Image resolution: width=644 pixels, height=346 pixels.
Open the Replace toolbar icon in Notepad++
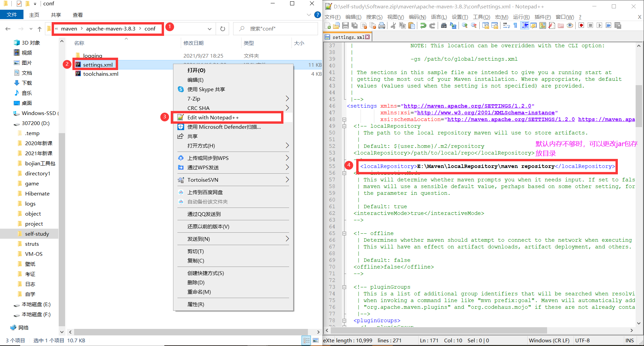tap(453, 26)
